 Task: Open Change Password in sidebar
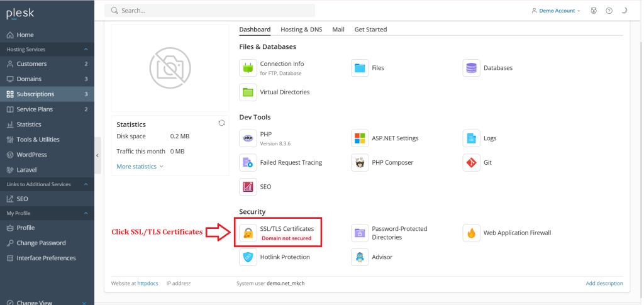click(47, 243)
